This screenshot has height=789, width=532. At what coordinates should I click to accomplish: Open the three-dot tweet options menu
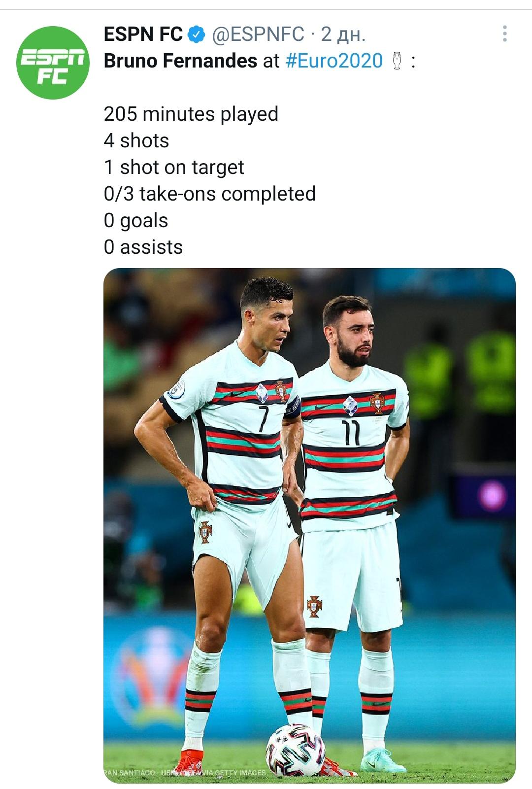(x=504, y=34)
